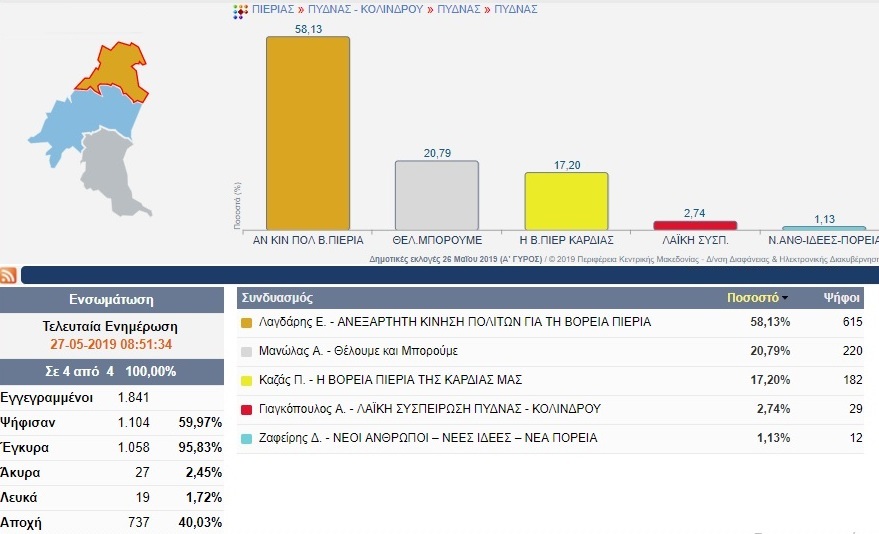The image size is (879, 534).
Task: Click the orange square beside Λαγδάρης Ε.
Action: [247, 323]
